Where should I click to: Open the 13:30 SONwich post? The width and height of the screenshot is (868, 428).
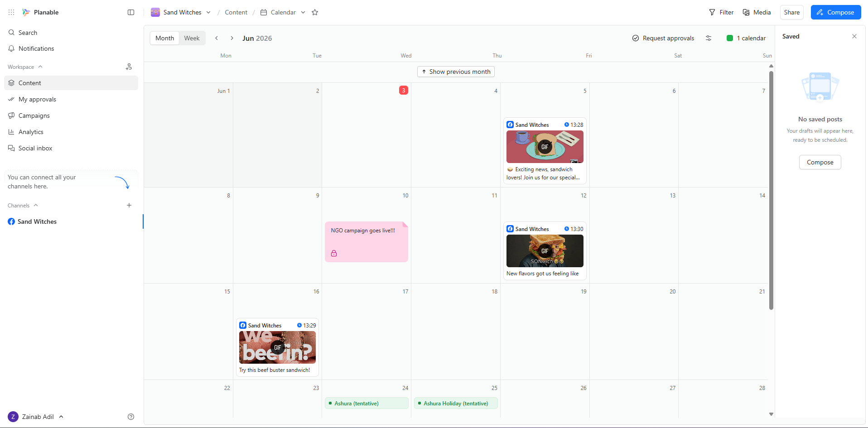(x=545, y=251)
